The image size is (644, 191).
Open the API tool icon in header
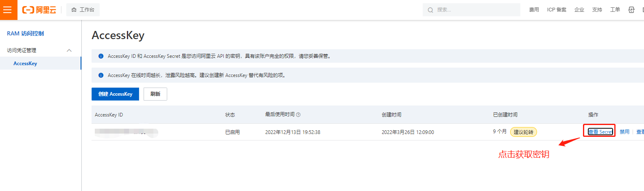coord(631,10)
